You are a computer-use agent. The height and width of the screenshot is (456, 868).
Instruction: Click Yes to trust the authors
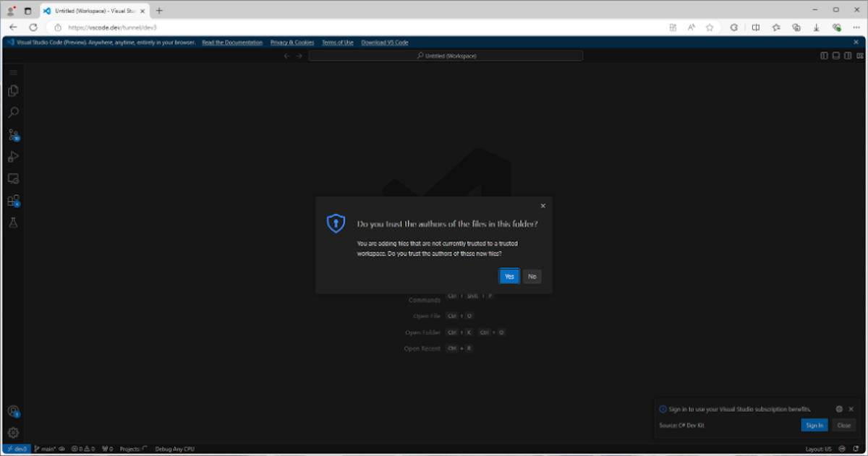(509, 276)
